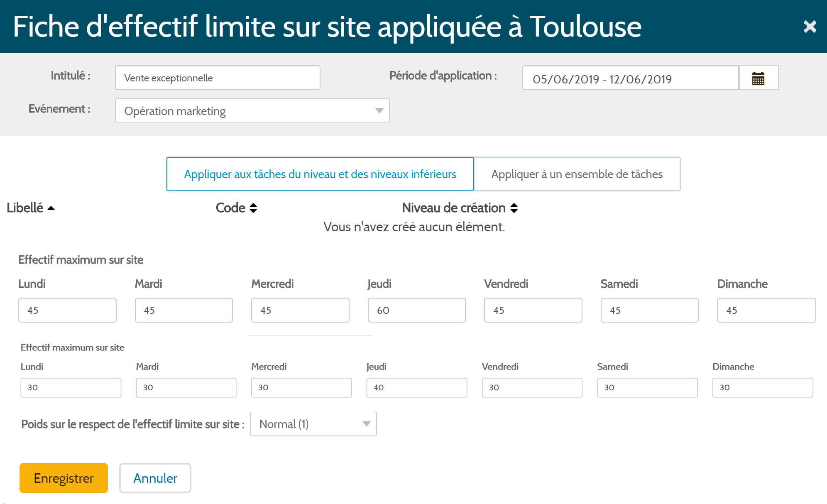Edit the first Lundi field showing 45

[67, 310]
